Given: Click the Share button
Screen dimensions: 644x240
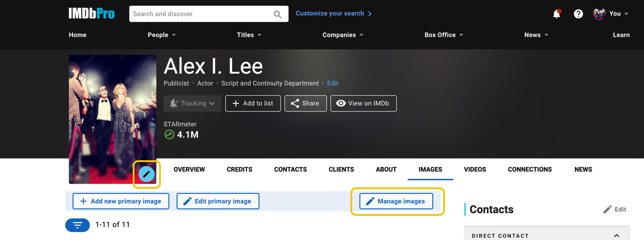Looking at the screenshot, I should (x=305, y=104).
